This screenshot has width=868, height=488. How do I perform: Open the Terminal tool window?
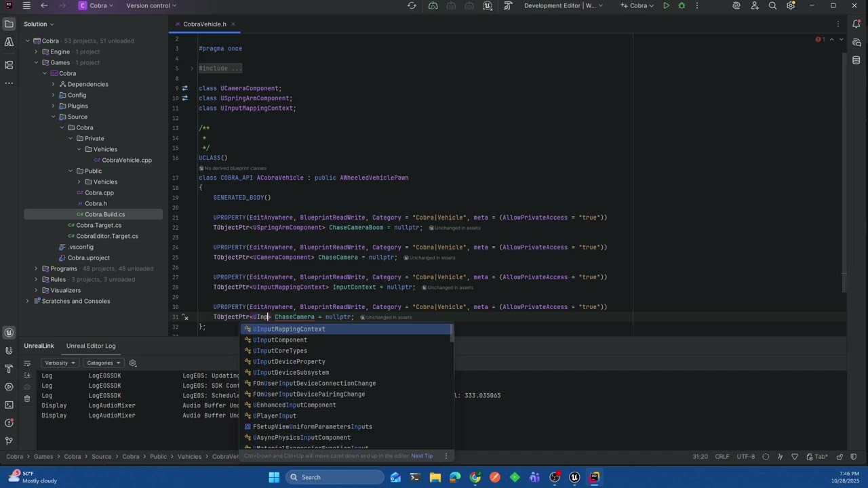click(9, 405)
